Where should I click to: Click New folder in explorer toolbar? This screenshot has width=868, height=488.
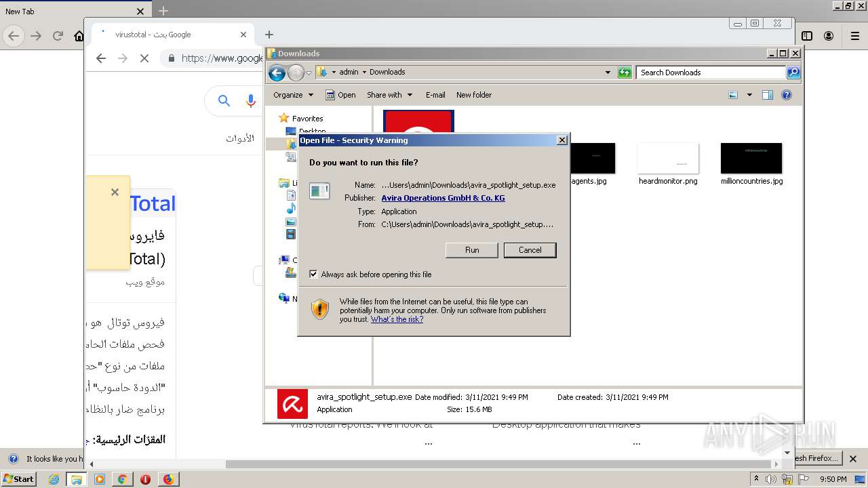[474, 95]
